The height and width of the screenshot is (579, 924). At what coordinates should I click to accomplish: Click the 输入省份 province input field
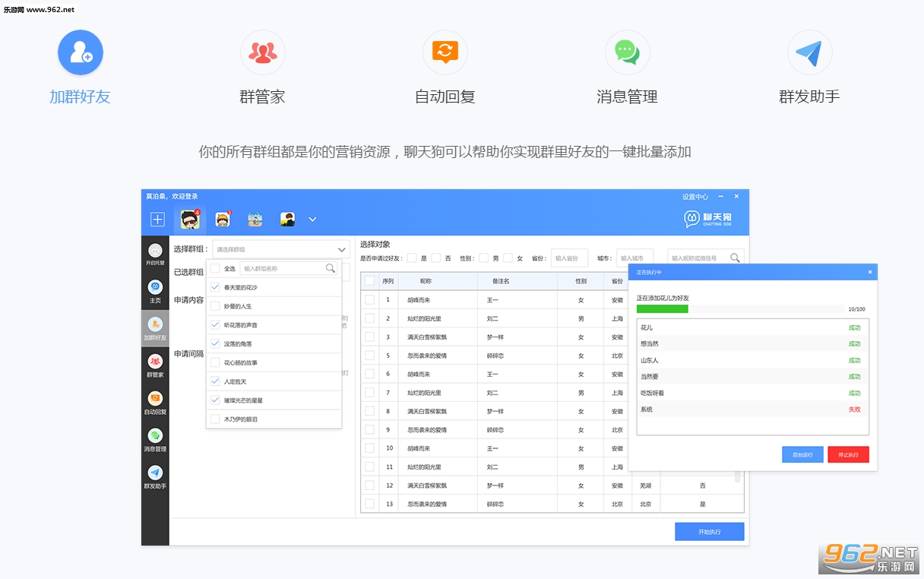[x=569, y=258]
